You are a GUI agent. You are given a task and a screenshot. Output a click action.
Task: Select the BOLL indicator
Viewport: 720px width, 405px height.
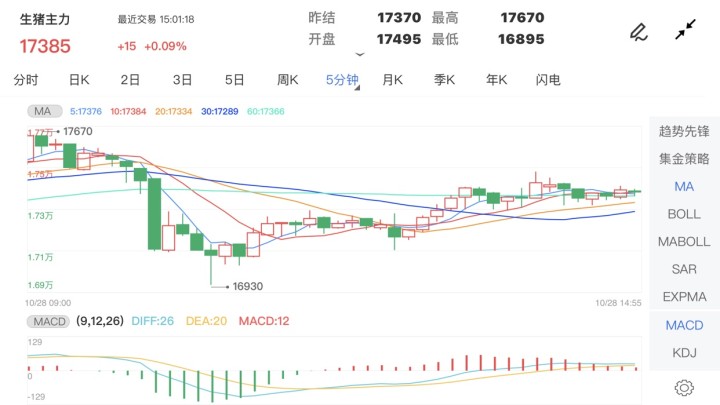(684, 214)
